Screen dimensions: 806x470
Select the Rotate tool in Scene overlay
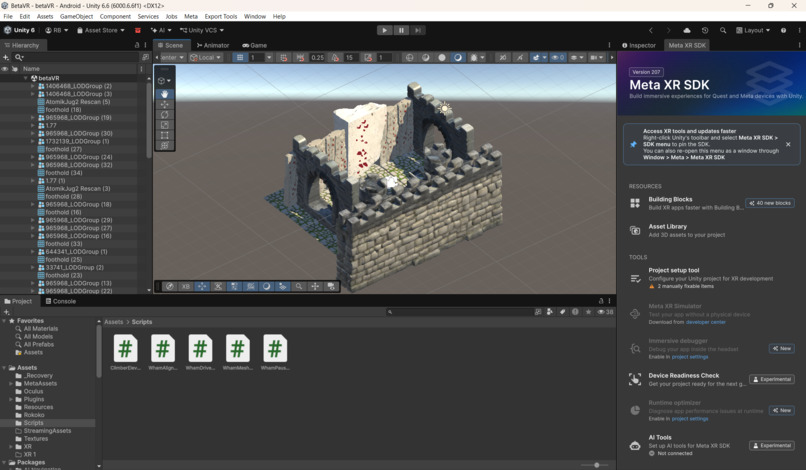point(164,115)
